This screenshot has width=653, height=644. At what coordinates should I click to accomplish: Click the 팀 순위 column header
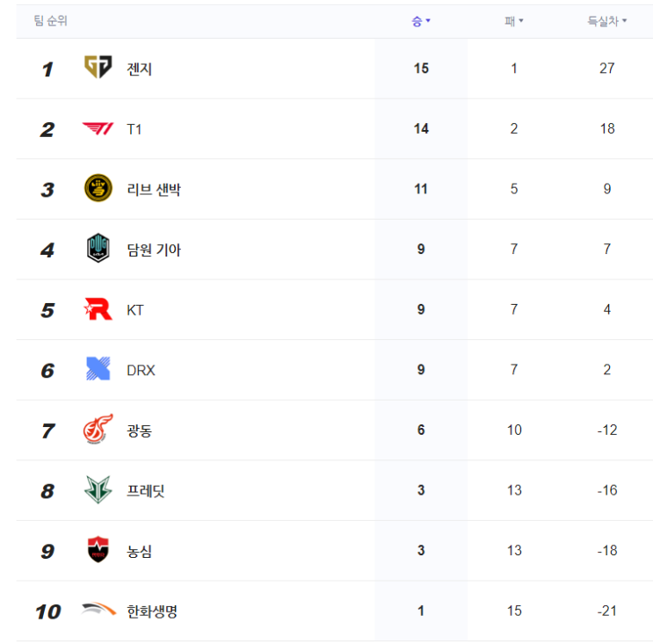[51, 21]
